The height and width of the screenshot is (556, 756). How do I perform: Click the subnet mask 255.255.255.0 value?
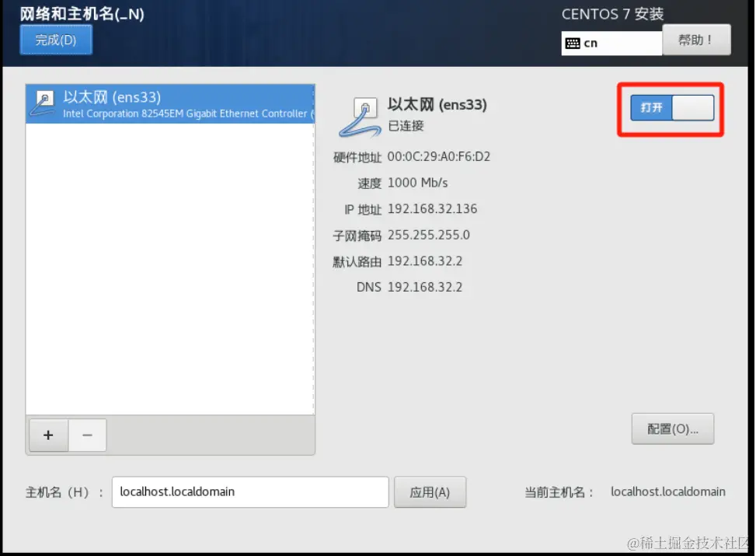coord(429,235)
